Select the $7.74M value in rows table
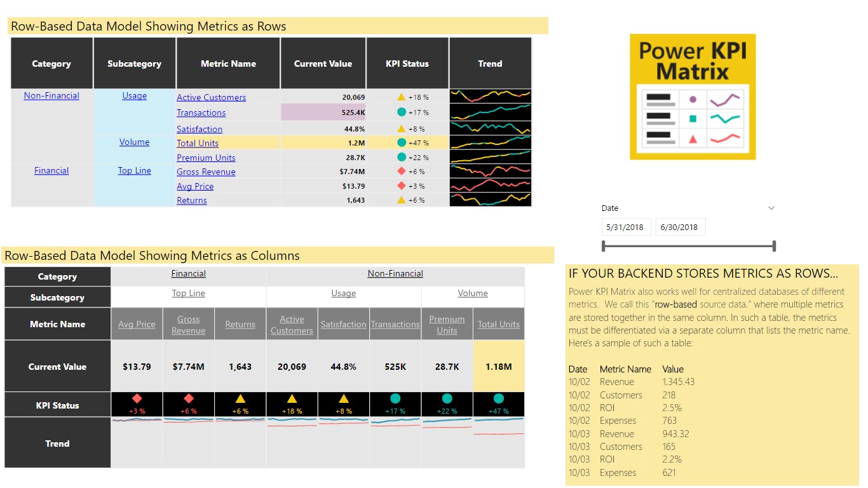The image size is (868, 488). pos(352,172)
